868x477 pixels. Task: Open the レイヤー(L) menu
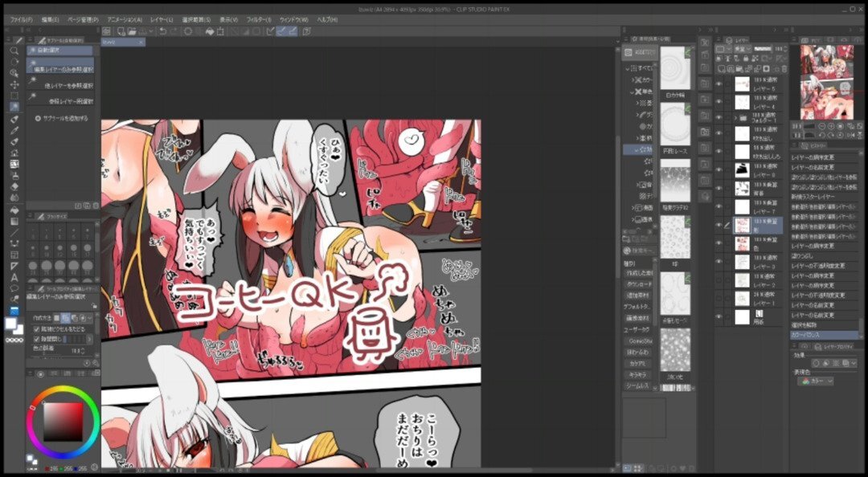(x=162, y=19)
